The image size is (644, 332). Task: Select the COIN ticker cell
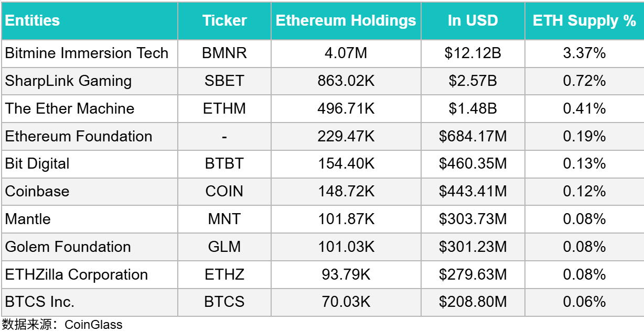point(224,191)
